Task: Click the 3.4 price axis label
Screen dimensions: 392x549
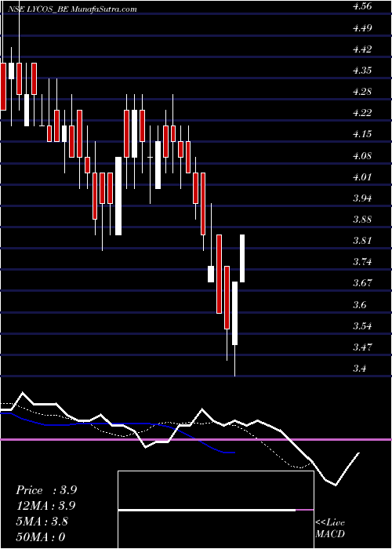Action: (361, 369)
